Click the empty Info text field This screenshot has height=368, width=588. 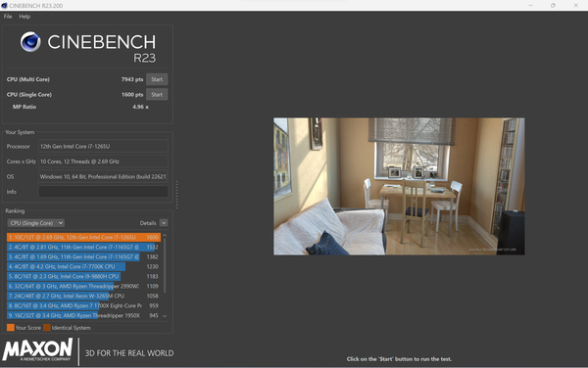pyautogui.click(x=103, y=191)
